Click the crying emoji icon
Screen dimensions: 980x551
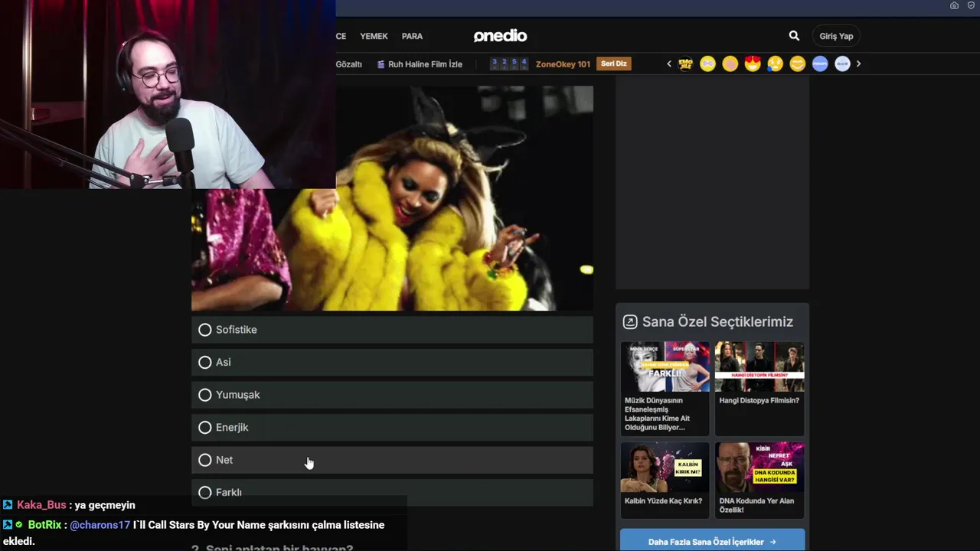pos(775,64)
